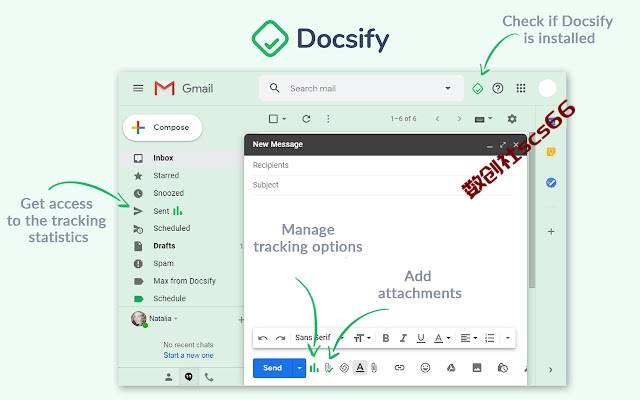
Task: Toggle italic text formatting
Action: point(403,338)
